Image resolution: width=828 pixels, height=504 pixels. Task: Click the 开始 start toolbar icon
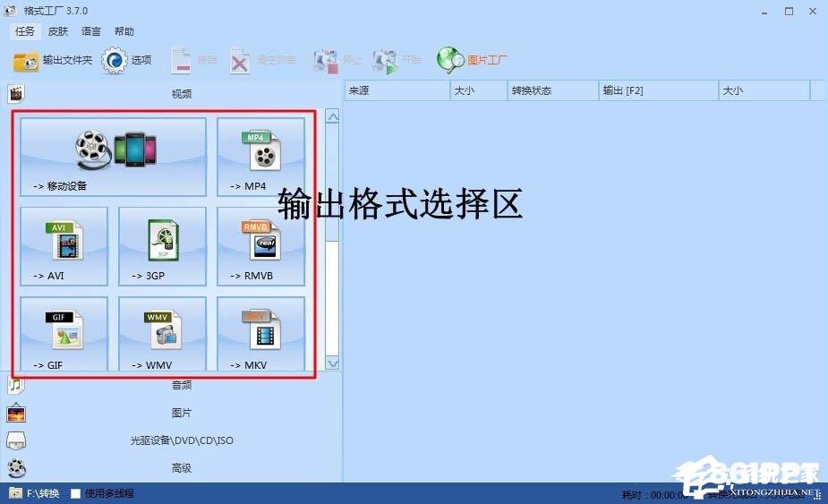[385, 61]
